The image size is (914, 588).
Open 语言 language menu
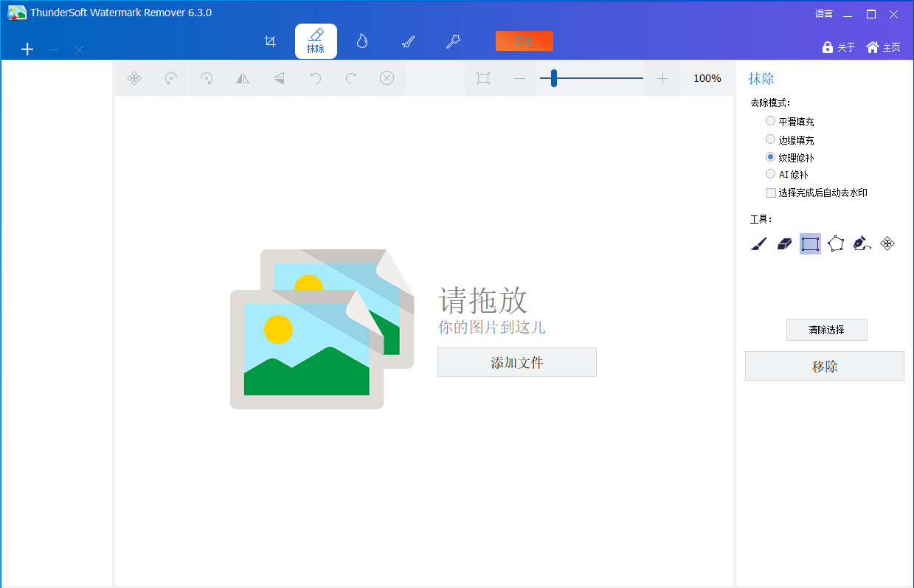click(824, 13)
